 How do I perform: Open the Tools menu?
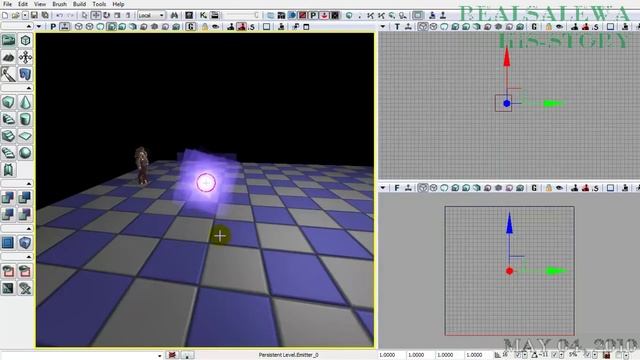point(99,4)
